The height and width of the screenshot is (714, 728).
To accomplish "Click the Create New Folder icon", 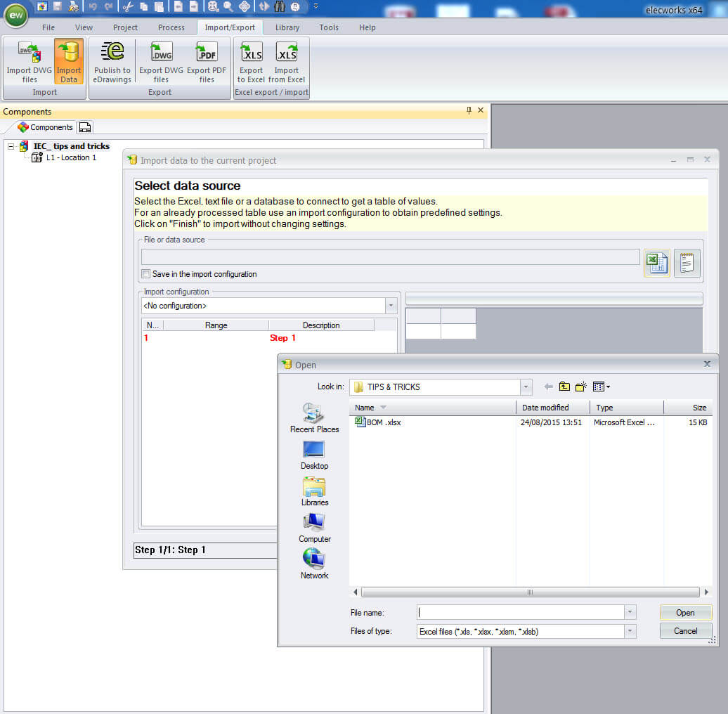I will point(581,387).
